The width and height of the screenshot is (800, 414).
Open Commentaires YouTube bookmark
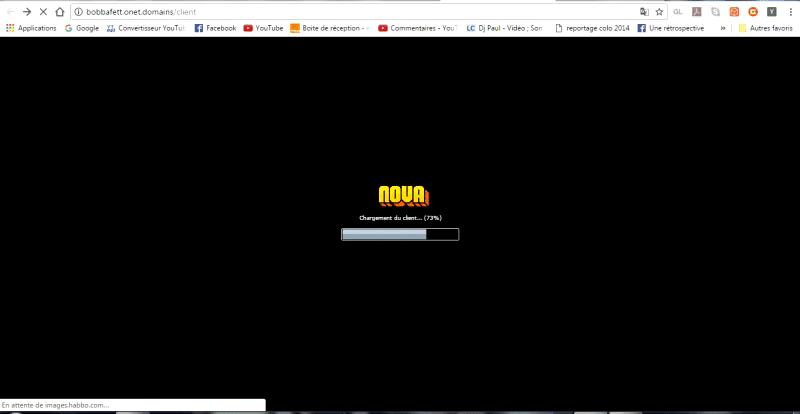point(418,29)
